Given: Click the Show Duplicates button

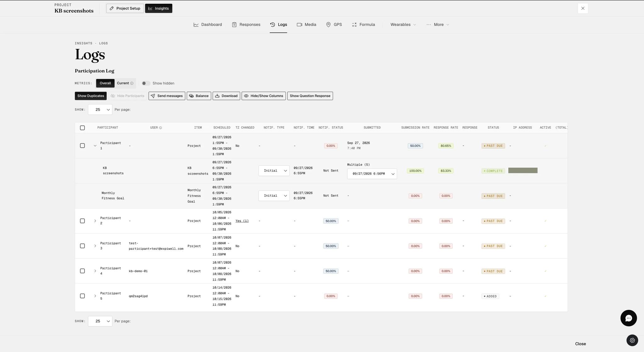Looking at the screenshot, I should [91, 96].
